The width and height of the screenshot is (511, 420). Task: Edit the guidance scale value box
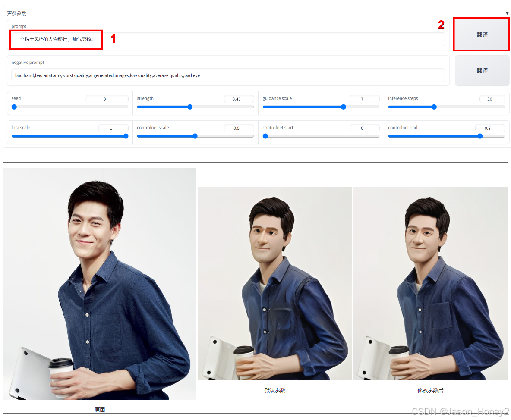[364, 99]
